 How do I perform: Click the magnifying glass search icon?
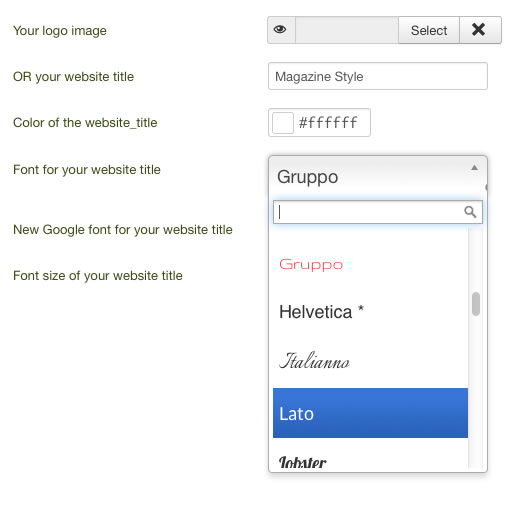point(470,212)
